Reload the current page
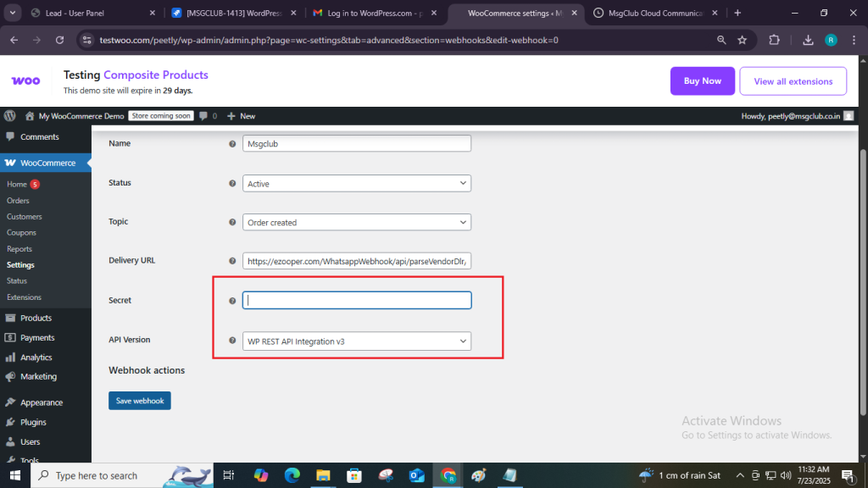Image resolution: width=868 pixels, height=488 pixels. (60, 40)
